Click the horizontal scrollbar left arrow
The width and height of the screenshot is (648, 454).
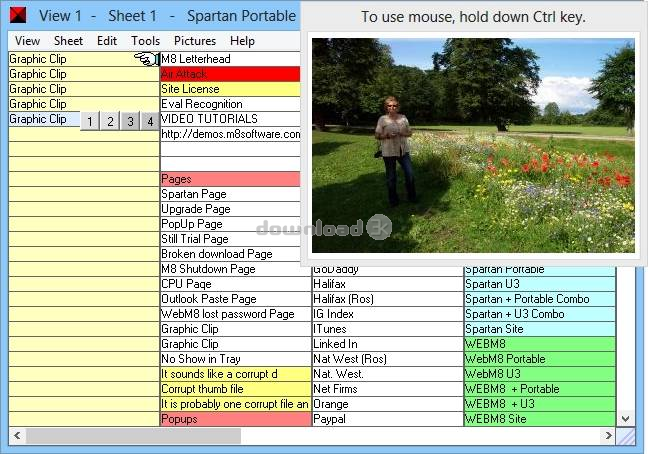point(17,435)
